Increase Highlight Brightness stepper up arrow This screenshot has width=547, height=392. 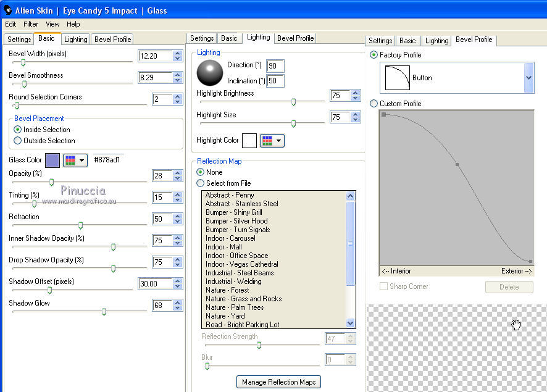(x=355, y=93)
